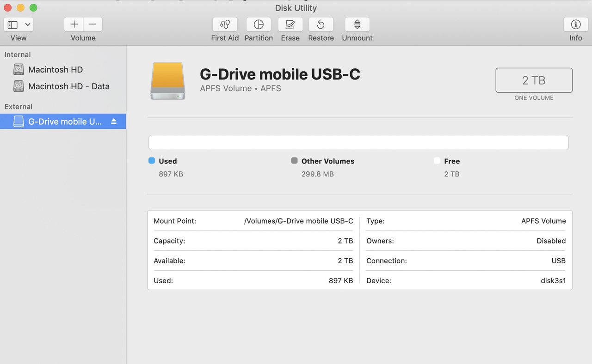592x364 pixels.
Task: Click the blue Used color swatch
Action: coord(152,161)
